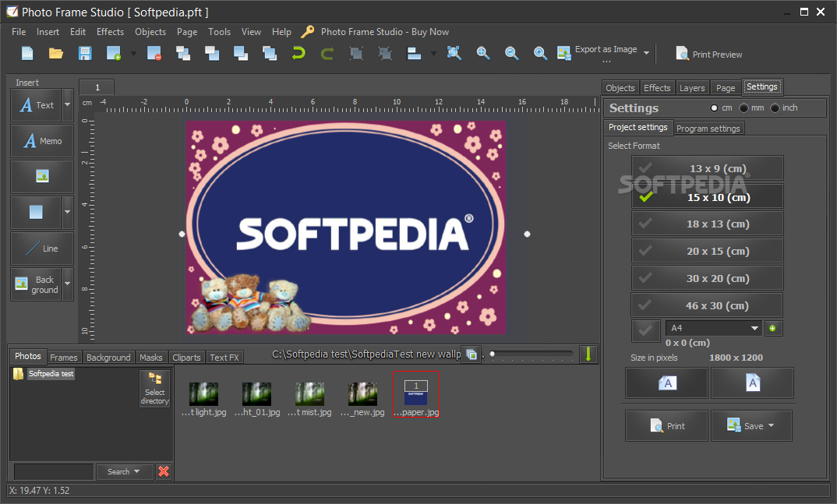Switch to the Cliparts tab
The height and width of the screenshot is (504, 837).
186,358
